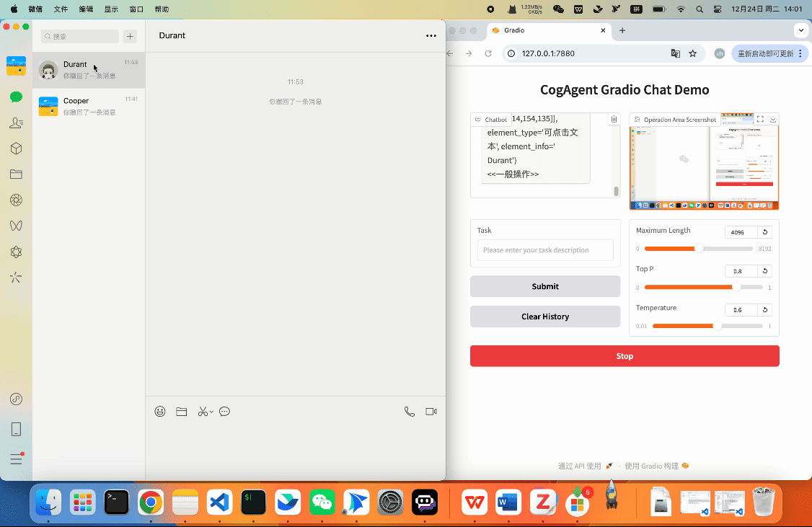Reset Temperature to default value
812x527 pixels.
click(764, 309)
